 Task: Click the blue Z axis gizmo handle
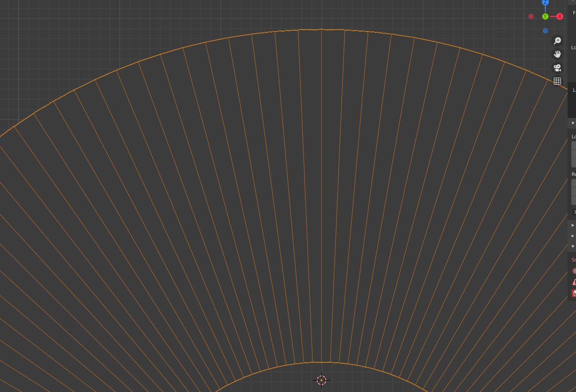(545, 2)
